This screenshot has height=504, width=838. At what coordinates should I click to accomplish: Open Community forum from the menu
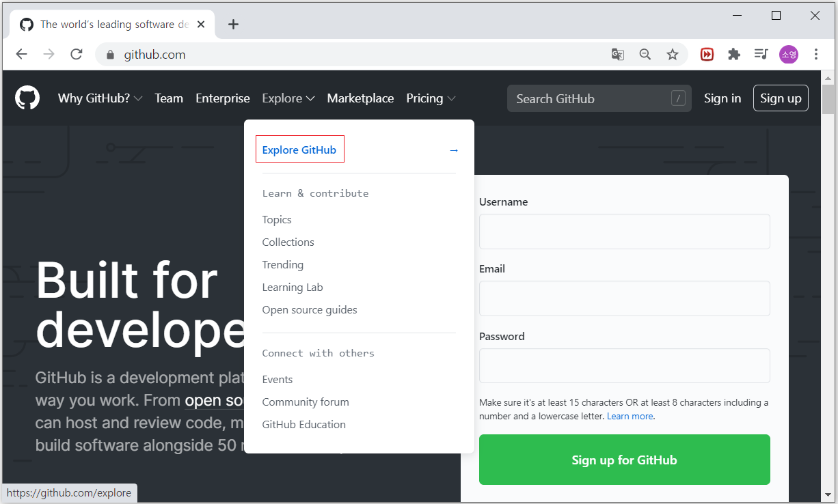306,402
